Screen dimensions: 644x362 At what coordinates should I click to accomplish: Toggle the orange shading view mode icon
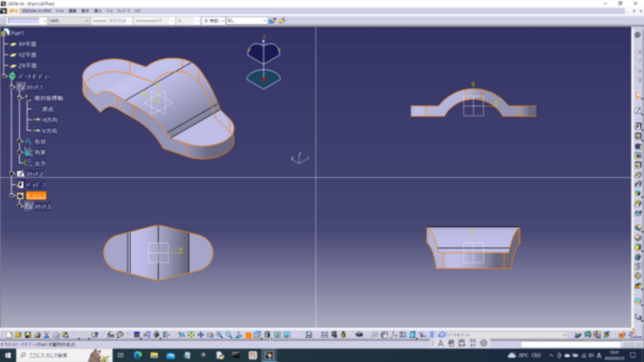pos(248,335)
